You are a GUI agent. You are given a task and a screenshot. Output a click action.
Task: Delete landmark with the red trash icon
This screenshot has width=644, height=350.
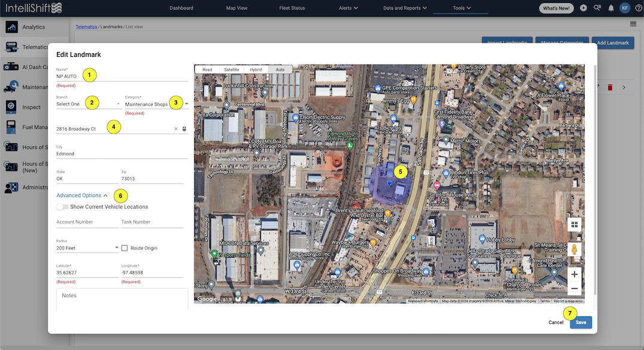(610, 87)
